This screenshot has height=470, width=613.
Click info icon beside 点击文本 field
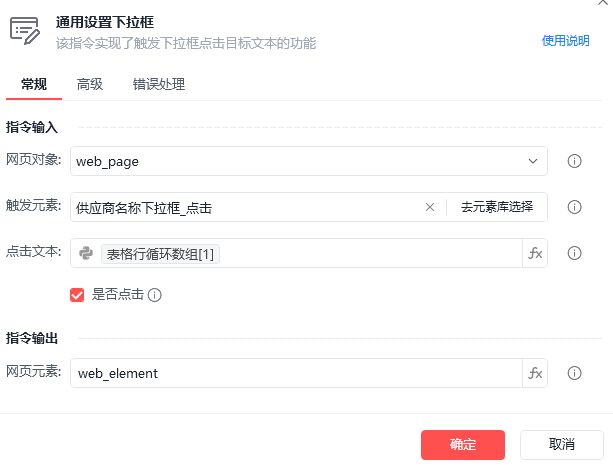pyautogui.click(x=574, y=253)
